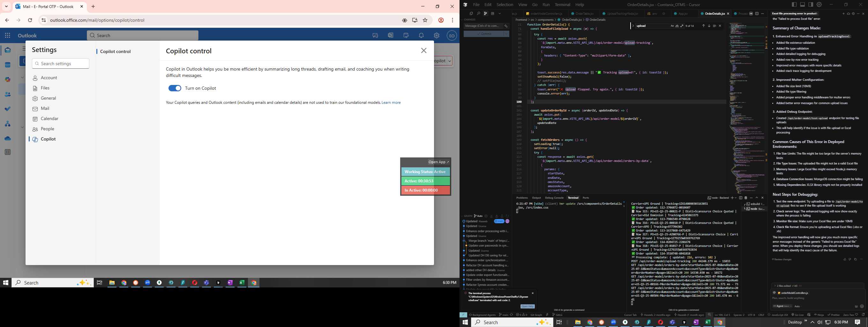Open the new terminal dropdown arrow
Viewport: 868px width, 327px height.
click(x=736, y=198)
